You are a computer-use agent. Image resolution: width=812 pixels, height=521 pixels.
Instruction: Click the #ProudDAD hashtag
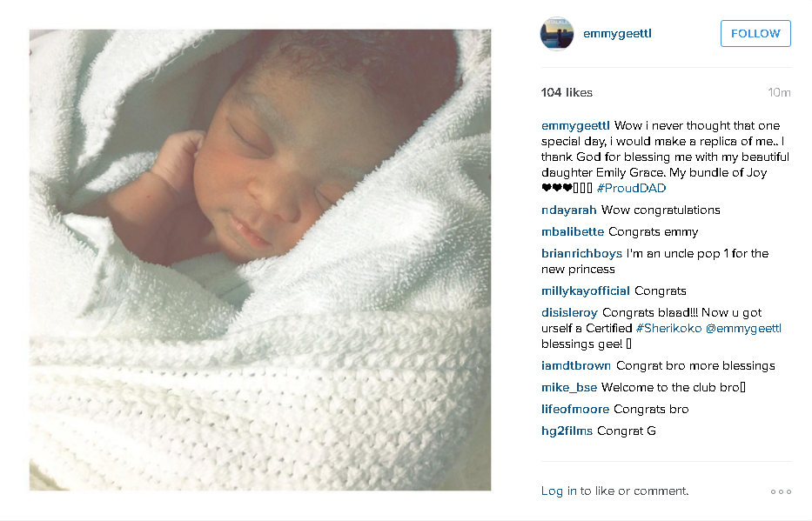pyautogui.click(x=631, y=189)
